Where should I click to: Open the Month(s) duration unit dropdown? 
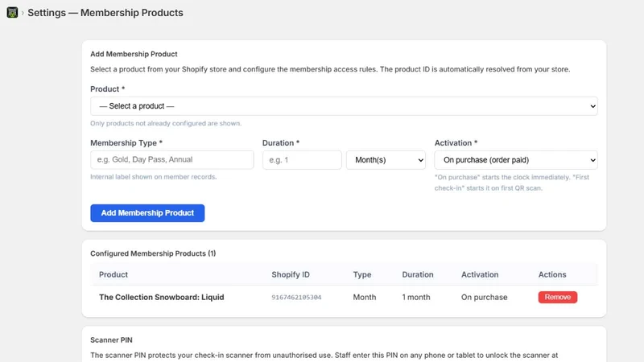[386, 159]
